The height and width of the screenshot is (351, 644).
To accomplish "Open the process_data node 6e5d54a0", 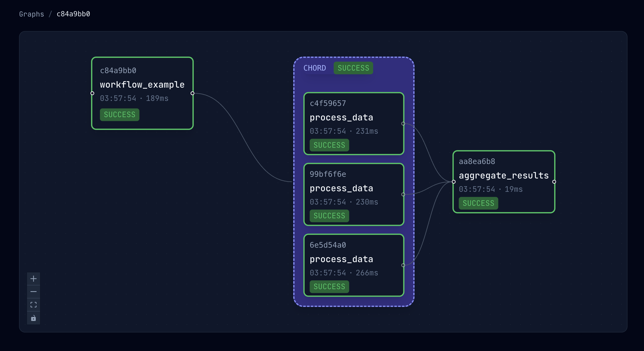I will (x=354, y=265).
